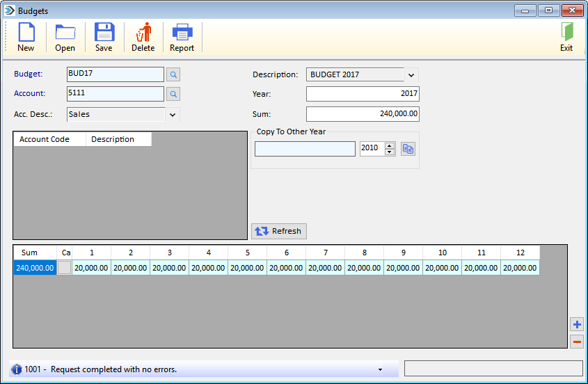Select the month 12 cell with 20,000.00

[x=521, y=268]
